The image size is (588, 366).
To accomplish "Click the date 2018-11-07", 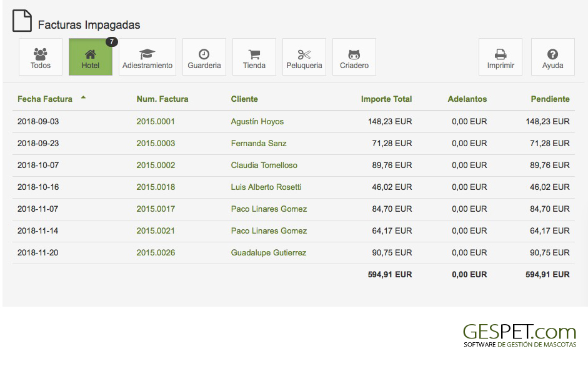I will pos(38,209).
